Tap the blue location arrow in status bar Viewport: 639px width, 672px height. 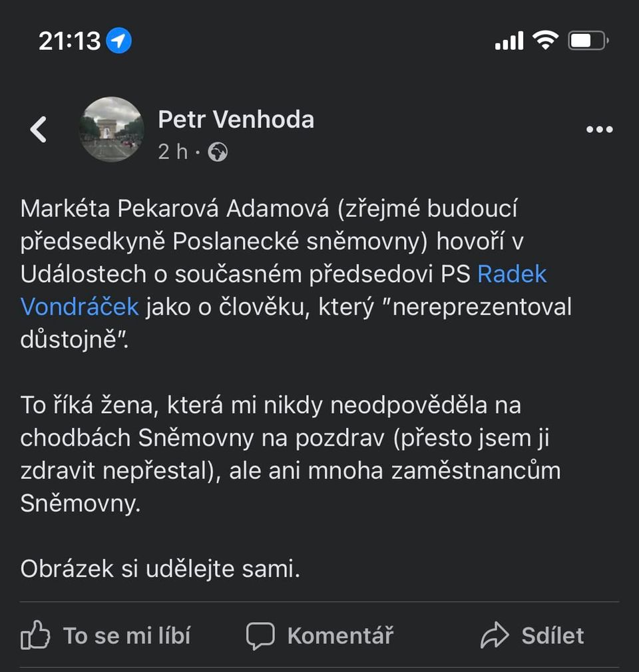click(119, 41)
